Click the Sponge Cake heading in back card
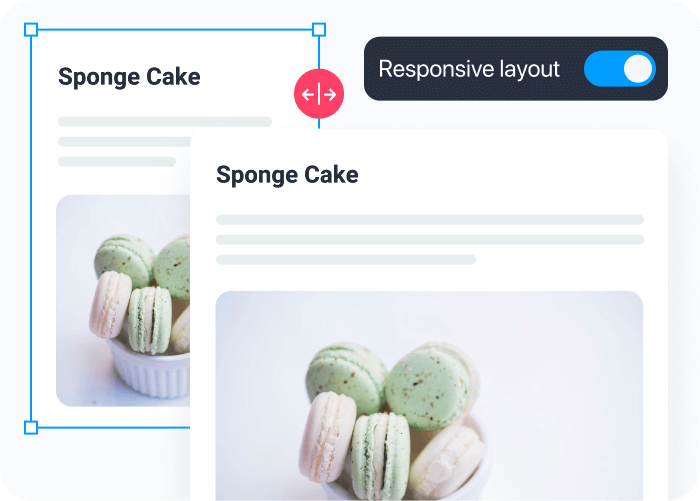This screenshot has width=700, height=501. 129,77
